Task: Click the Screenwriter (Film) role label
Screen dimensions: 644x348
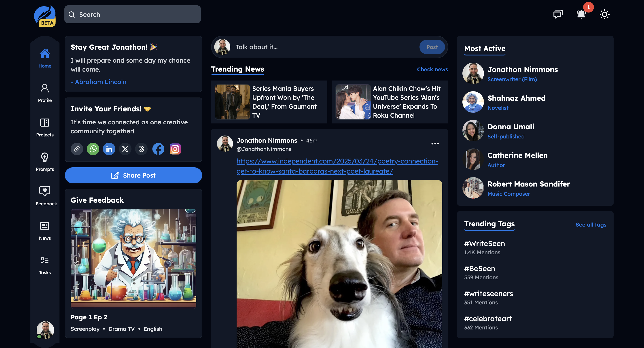Action: coord(512,79)
